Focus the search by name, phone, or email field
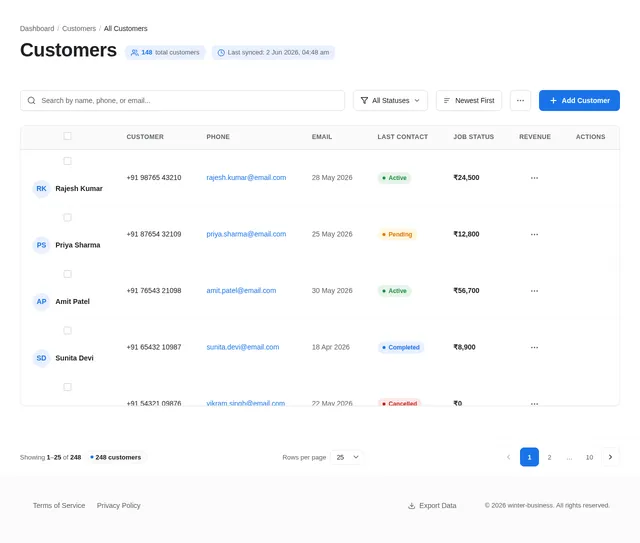 tap(182, 100)
